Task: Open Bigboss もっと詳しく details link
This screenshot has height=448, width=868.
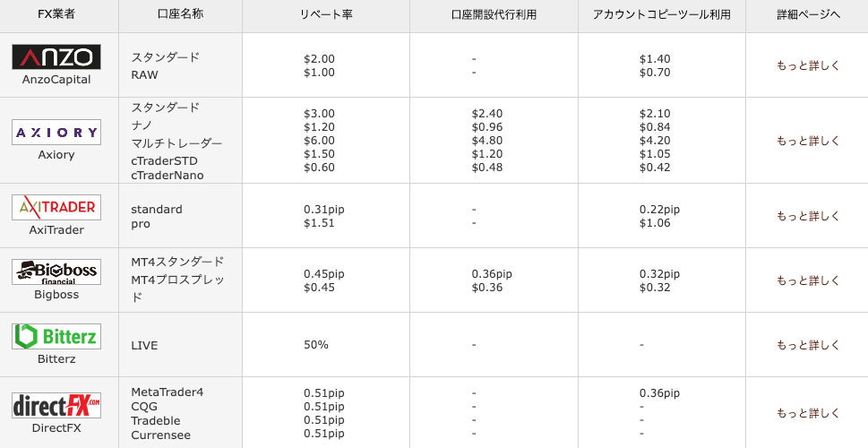Action: pyautogui.click(x=808, y=280)
